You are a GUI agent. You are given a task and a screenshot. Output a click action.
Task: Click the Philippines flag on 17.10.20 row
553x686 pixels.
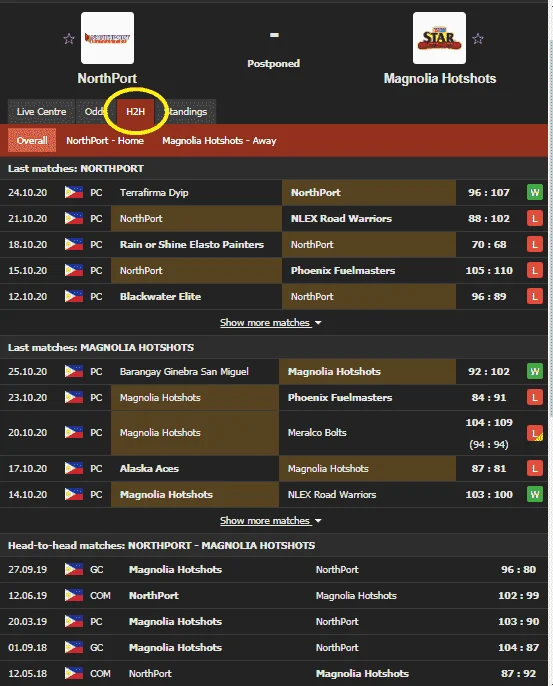pos(74,468)
